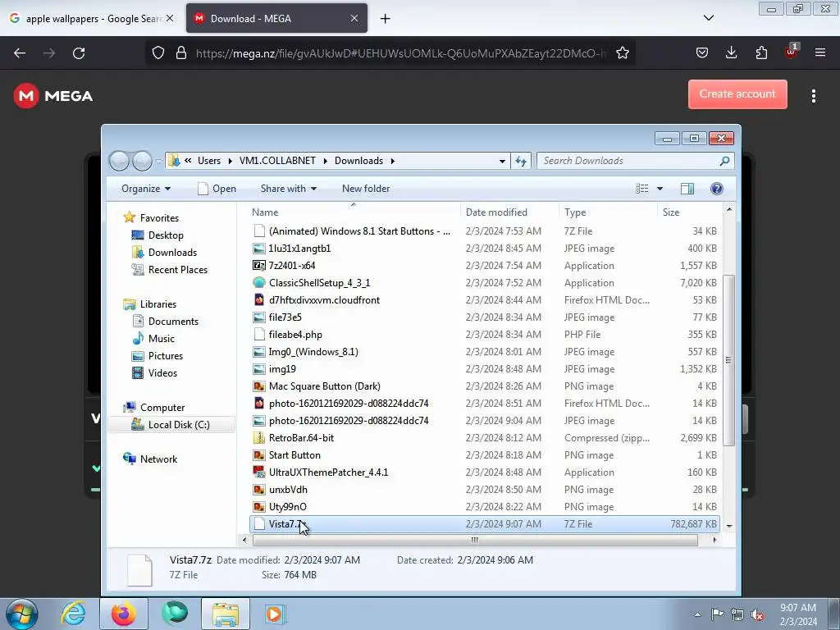Select the 1lu31x1angtb1 image file
840x630 pixels.
299,249
